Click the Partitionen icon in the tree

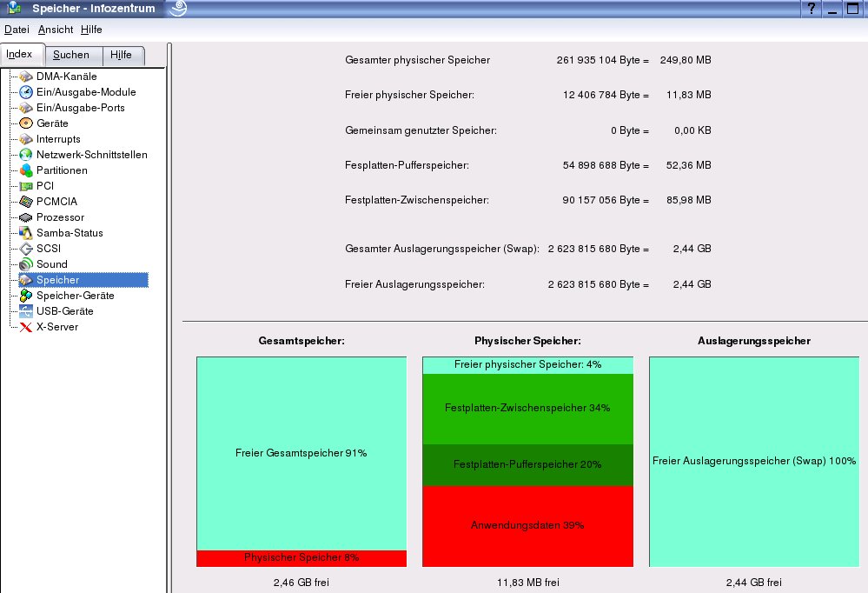(x=26, y=170)
